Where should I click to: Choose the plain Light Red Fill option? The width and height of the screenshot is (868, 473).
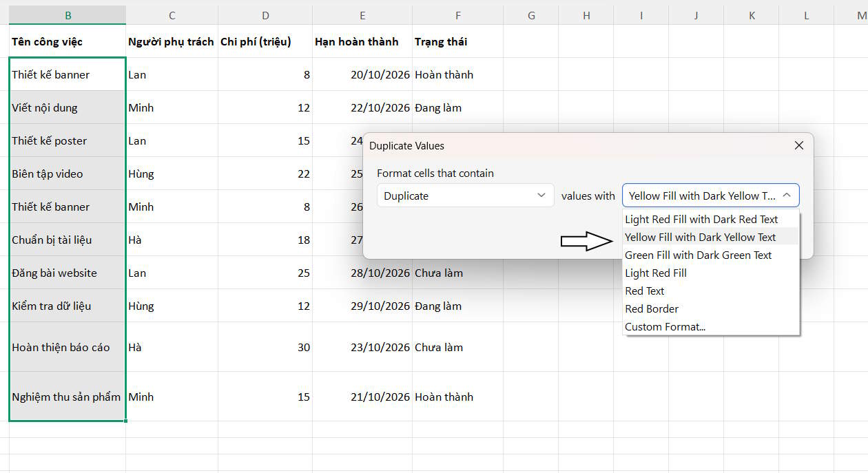tap(711, 273)
